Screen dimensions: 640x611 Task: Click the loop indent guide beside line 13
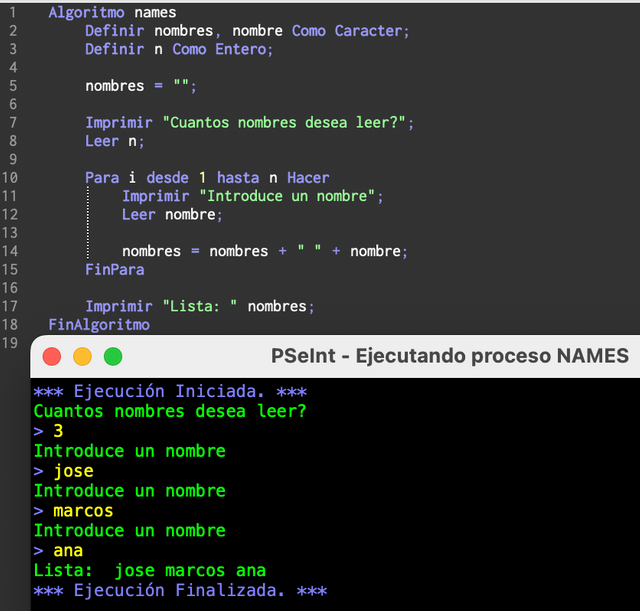tap(88, 233)
